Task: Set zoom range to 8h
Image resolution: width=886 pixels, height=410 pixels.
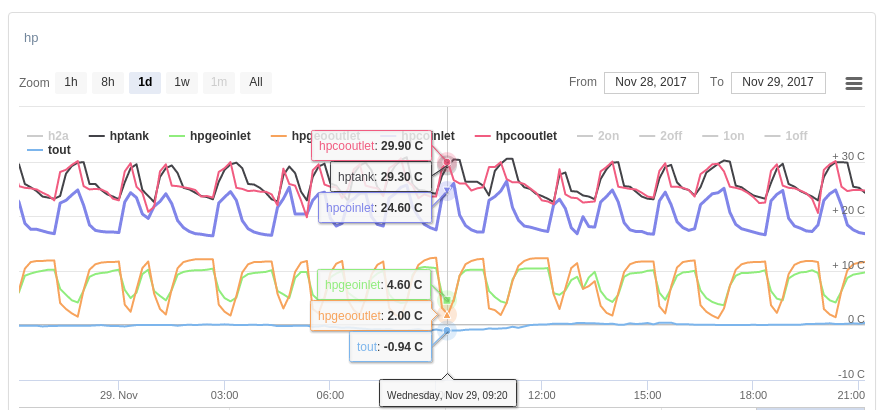Action: [108, 82]
